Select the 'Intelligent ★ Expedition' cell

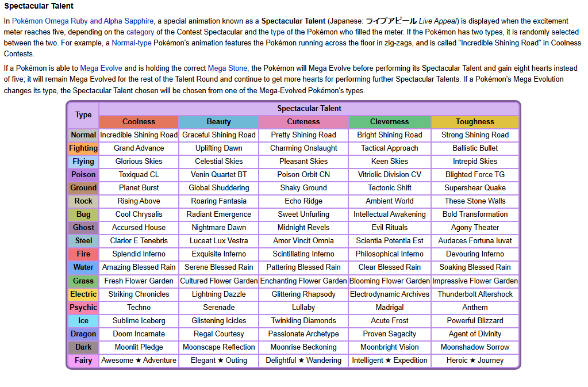click(x=390, y=361)
